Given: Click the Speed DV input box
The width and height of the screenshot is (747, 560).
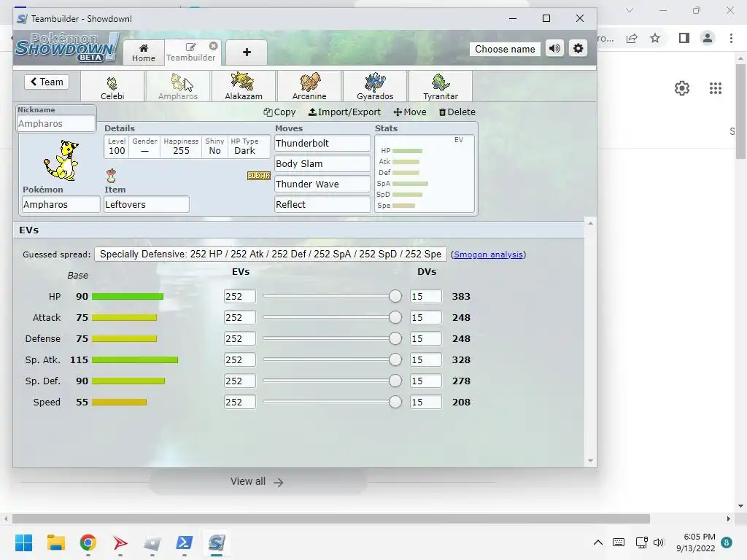Looking at the screenshot, I should [426, 402].
